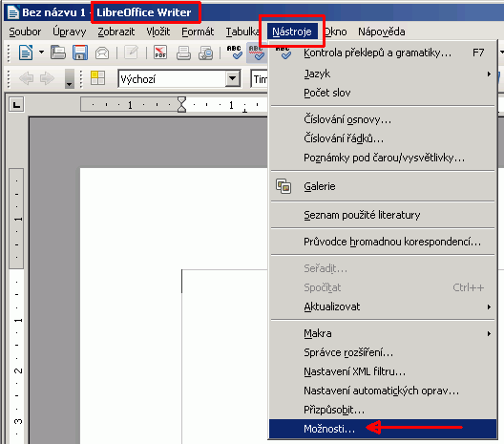Screen dimensions: 504x444
Task: Open the Formát menu
Action: [x=198, y=32]
